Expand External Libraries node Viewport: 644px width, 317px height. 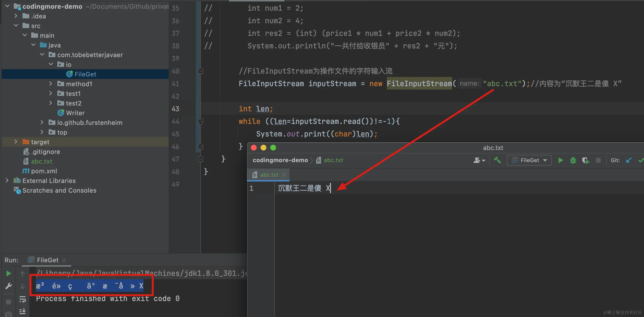coord(7,180)
